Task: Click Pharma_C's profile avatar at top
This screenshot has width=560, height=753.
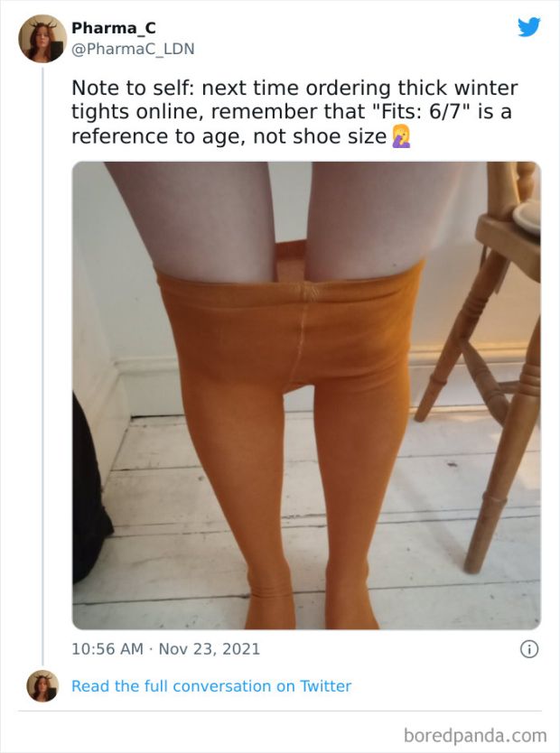Action: pos(42,39)
